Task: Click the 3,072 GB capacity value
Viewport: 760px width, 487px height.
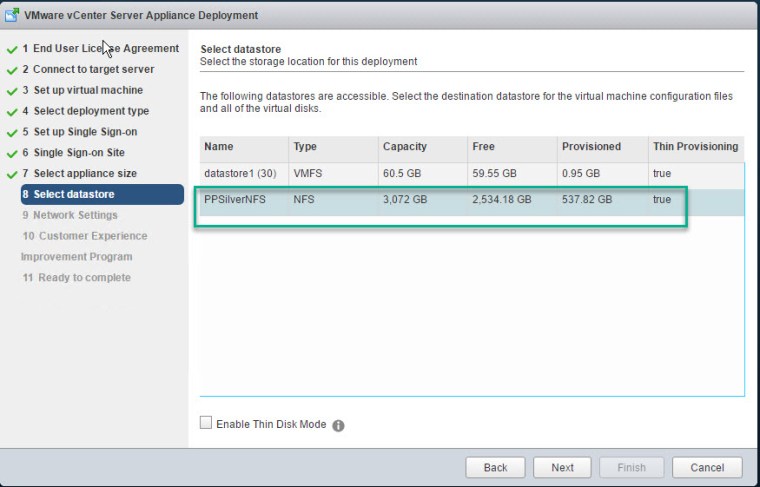Action: (x=405, y=200)
